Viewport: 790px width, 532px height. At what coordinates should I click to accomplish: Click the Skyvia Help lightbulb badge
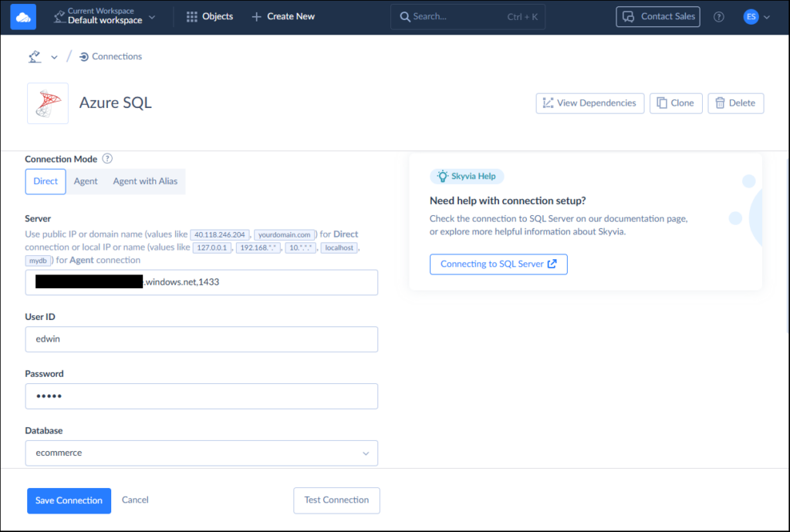click(x=444, y=177)
